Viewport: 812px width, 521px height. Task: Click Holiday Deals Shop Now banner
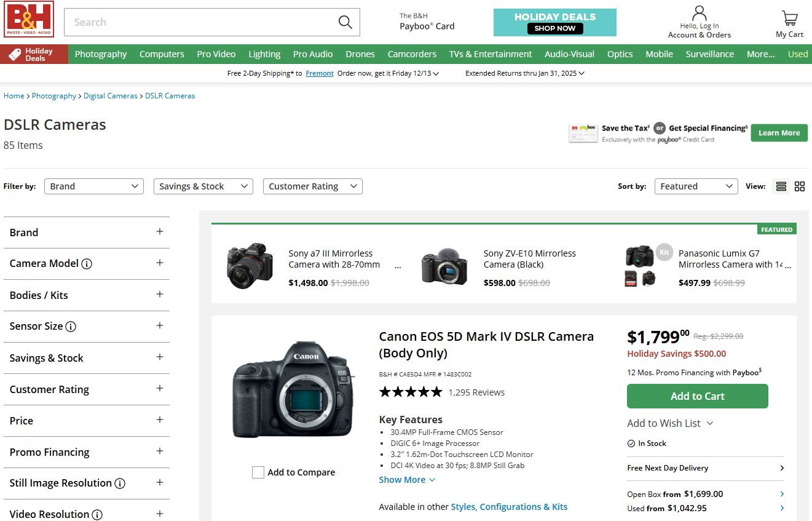555,22
